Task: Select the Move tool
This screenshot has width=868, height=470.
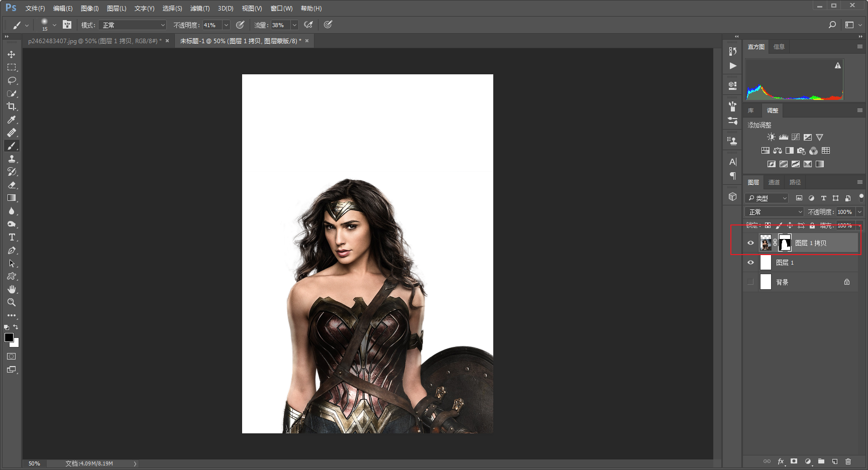Action: click(x=12, y=54)
